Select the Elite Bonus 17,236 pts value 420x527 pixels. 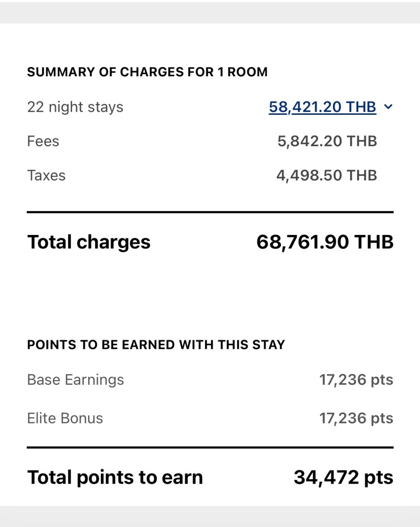pyautogui.click(x=356, y=418)
